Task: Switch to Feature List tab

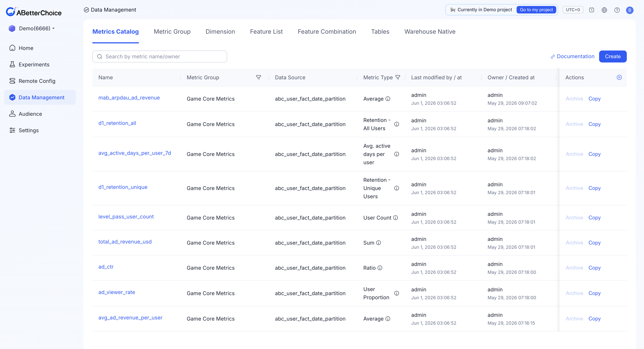Action: (266, 32)
